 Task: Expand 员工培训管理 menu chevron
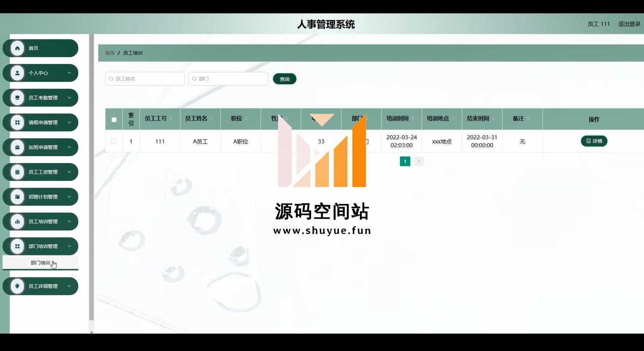(x=69, y=222)
